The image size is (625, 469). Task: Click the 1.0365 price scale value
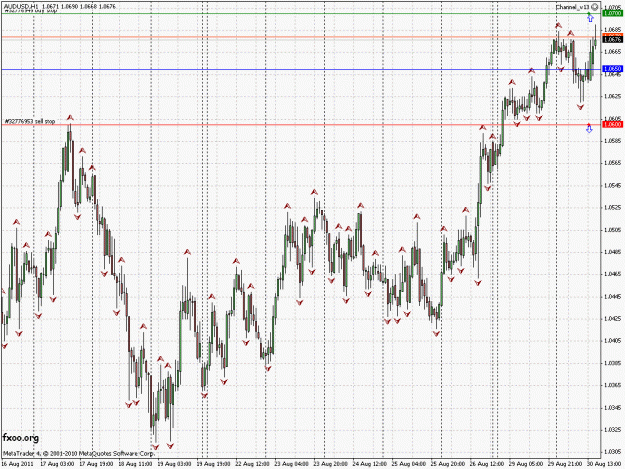tap(613, 385)
